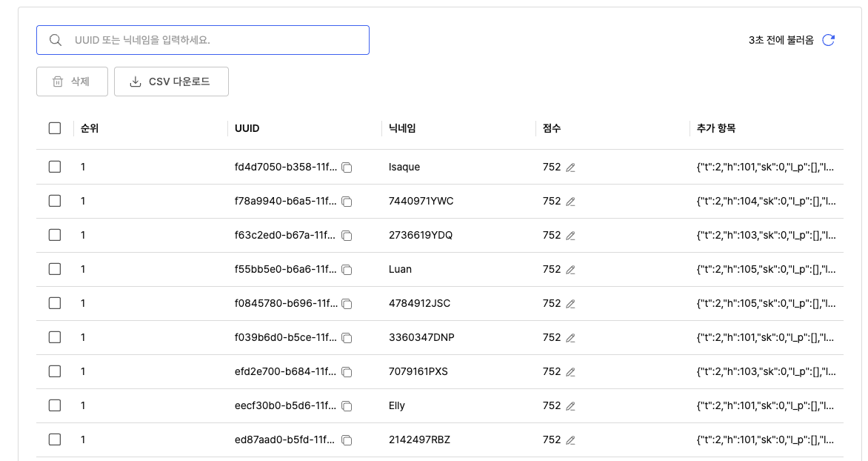Click the 순위 column header

[x=90, y=128]
